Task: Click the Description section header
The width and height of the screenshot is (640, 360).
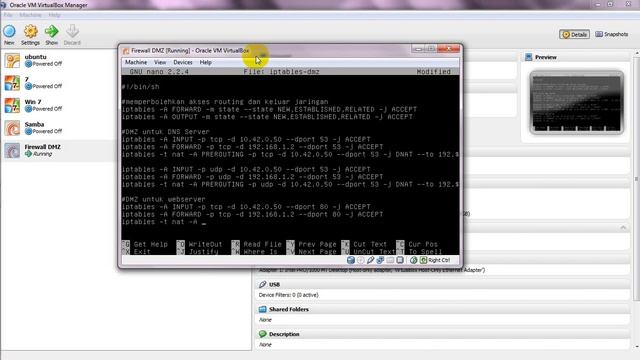Action: tap(443, 334)
